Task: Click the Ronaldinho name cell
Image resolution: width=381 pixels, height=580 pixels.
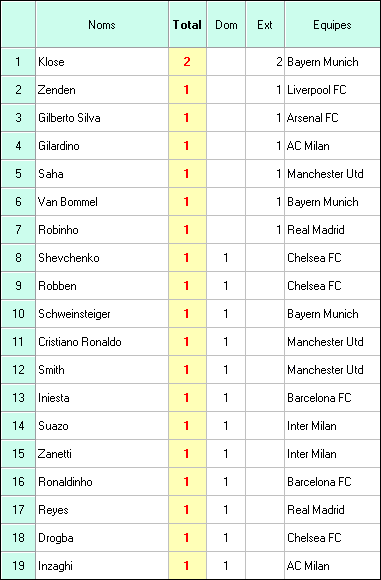Action: (102, 482)
